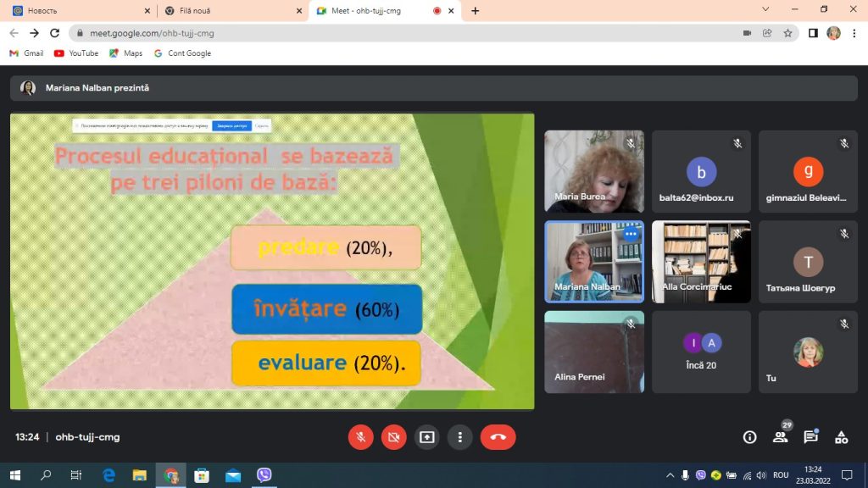
Task: Switch to the Новость tab
Action: (x=79, y=10)
